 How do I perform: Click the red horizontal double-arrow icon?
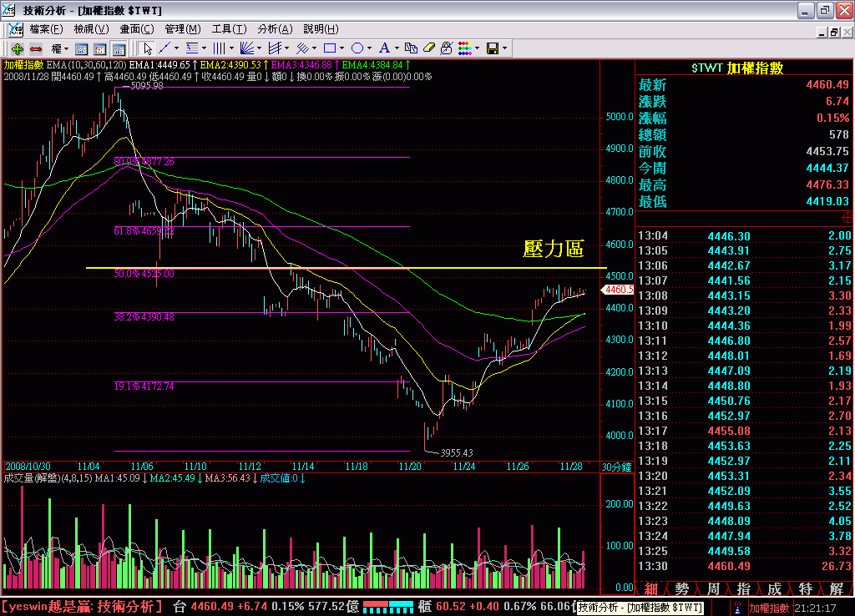[36, 48]
